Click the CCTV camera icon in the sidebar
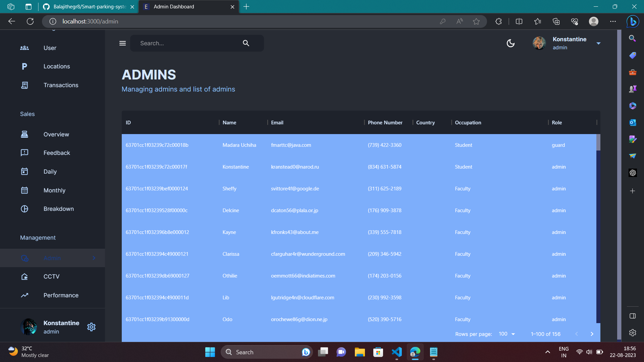Screen dimensions: 644x362 [x=24, y=277]
